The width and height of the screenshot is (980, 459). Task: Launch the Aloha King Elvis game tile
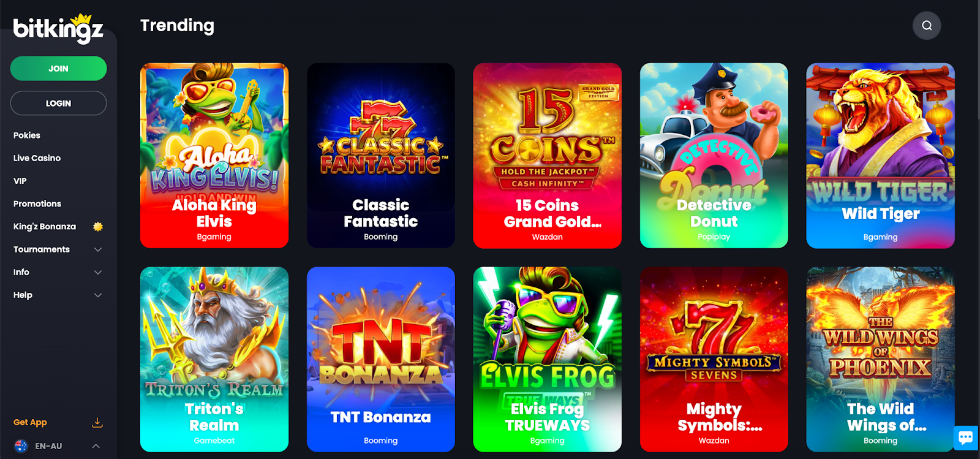click(x=214, y=156)
